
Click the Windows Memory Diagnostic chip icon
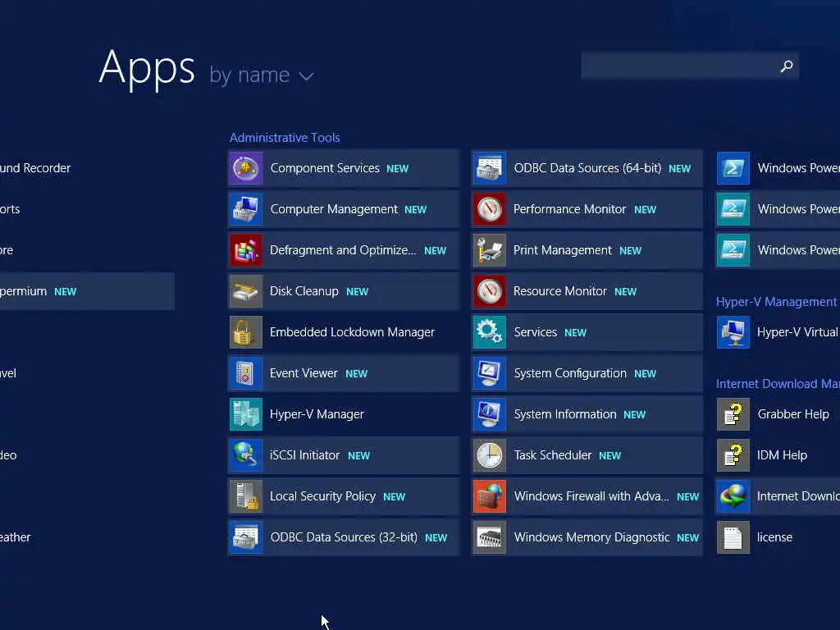[490, 537]
